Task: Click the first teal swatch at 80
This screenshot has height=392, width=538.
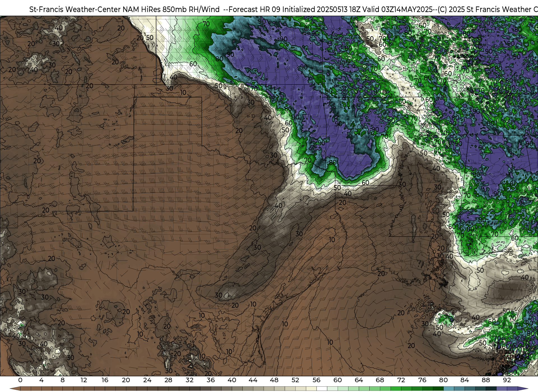Action: [x=449, y=389]
